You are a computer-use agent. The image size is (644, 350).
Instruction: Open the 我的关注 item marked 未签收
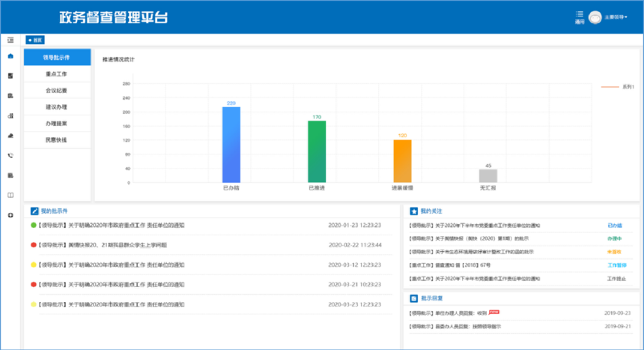[x=471, y=252]
